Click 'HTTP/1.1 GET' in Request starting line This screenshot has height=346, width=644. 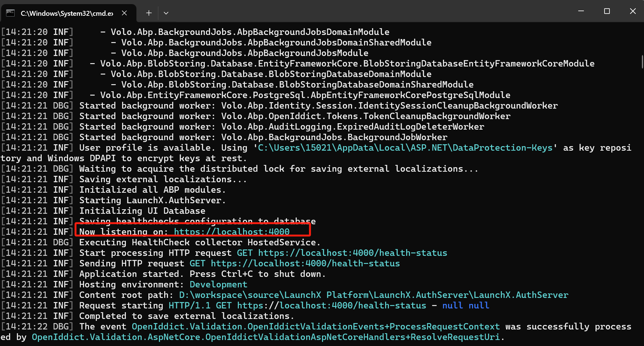(200, 305)
